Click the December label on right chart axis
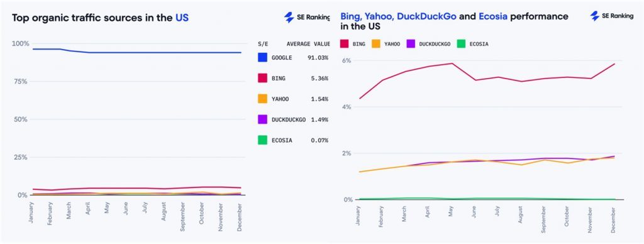The image size is (644, 244). (x=614, y=219)
